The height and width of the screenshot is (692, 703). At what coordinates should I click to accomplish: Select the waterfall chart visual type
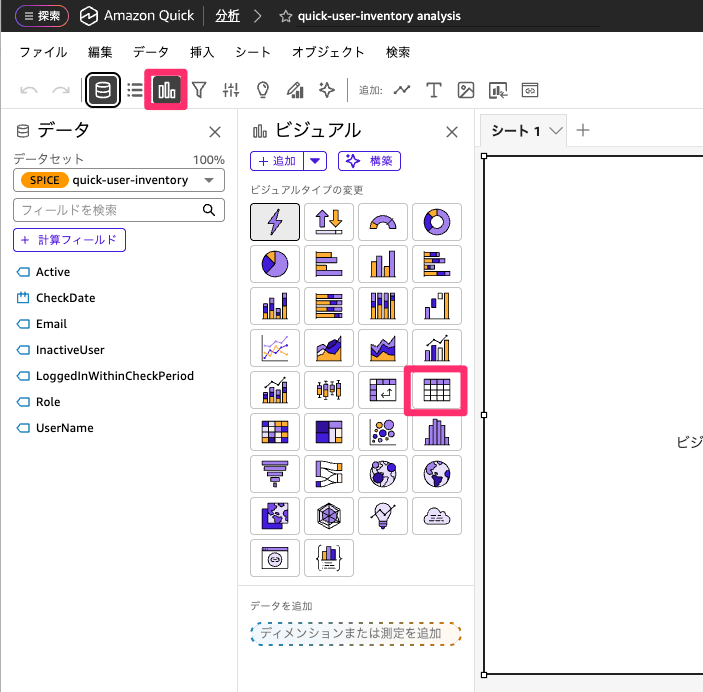click(x=437, y=306)
